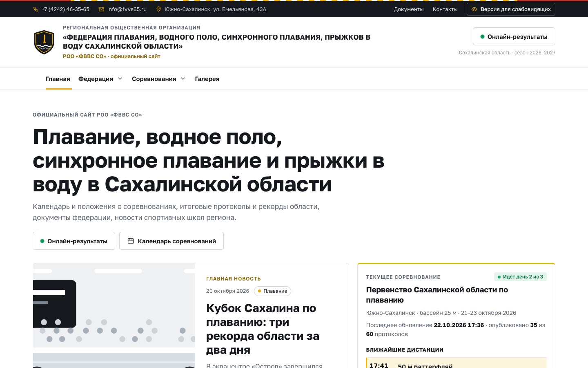Select the Плавание category tag
This screenshot has height=368, width=588.
272,291
